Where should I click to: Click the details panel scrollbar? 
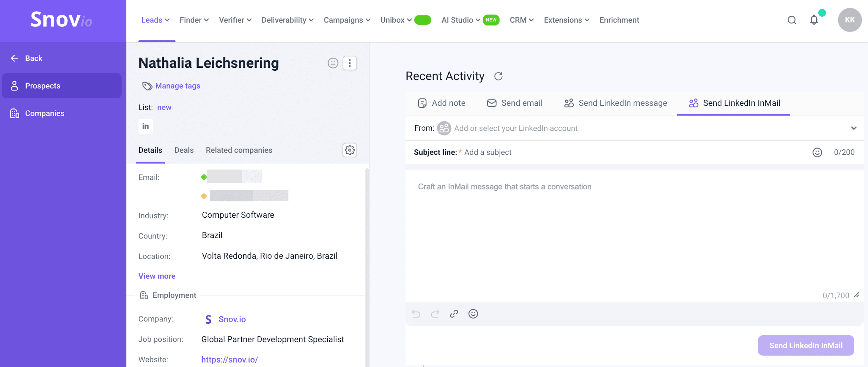point(367,262)
